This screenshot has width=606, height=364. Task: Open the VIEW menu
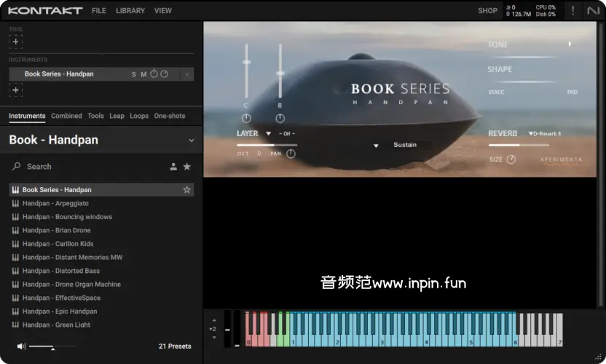[x=162, y=11]
